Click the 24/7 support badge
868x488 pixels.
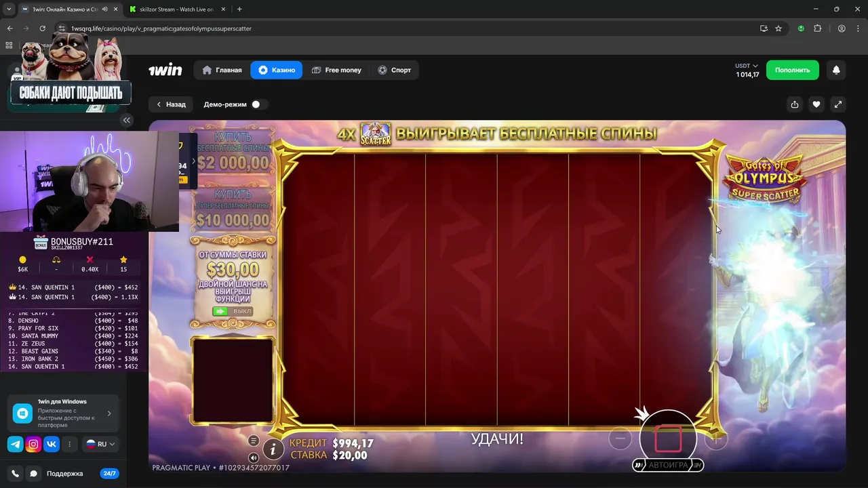point(109,474)
